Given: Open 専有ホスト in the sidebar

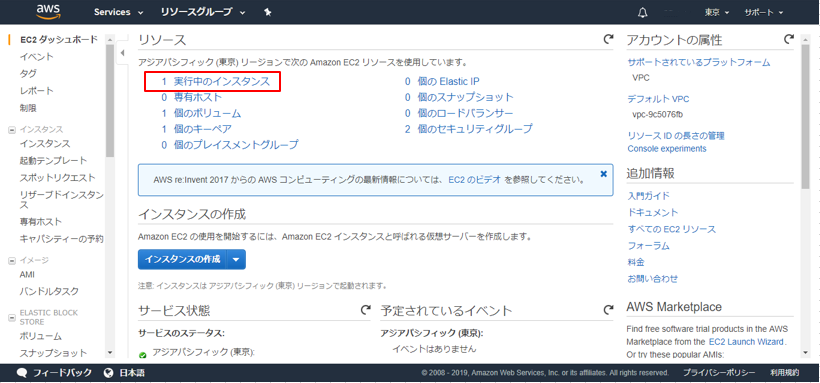Looking at the screenshot, I should [41, 222].
